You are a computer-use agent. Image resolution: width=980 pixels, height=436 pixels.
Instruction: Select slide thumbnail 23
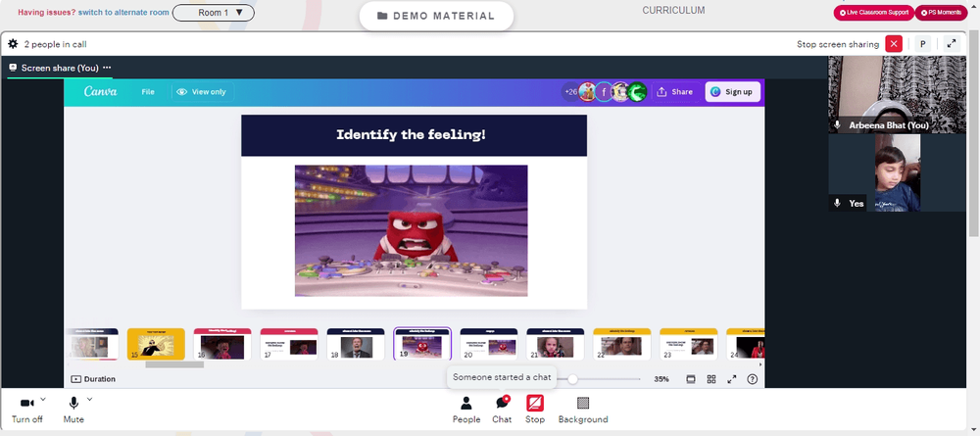coord(689,344)
